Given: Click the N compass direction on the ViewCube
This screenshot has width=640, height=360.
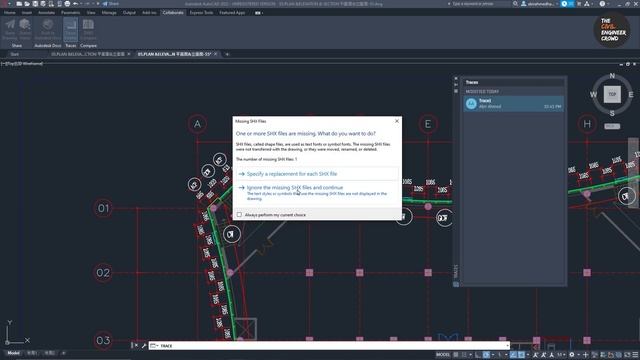Looking at the screenshot, I should [612, 76].
